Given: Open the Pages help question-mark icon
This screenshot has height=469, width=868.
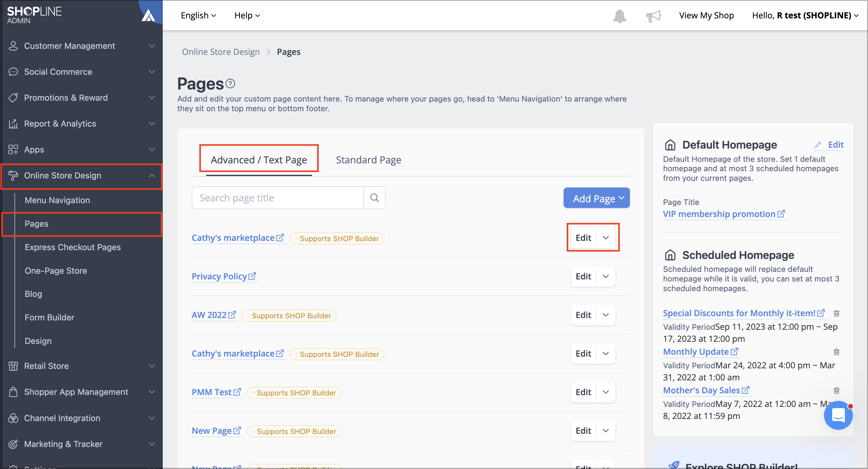Looking at the screenshot, I should [230, 83].
